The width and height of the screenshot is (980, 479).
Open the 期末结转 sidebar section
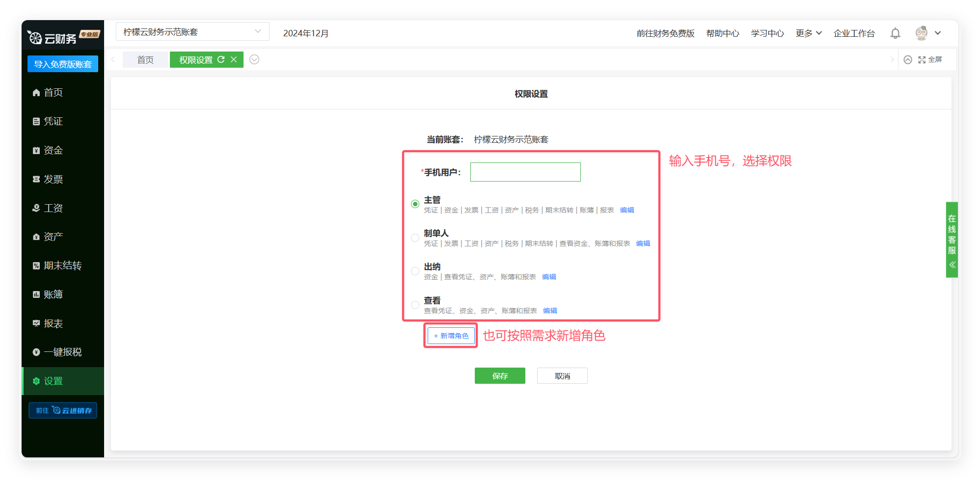62,266
